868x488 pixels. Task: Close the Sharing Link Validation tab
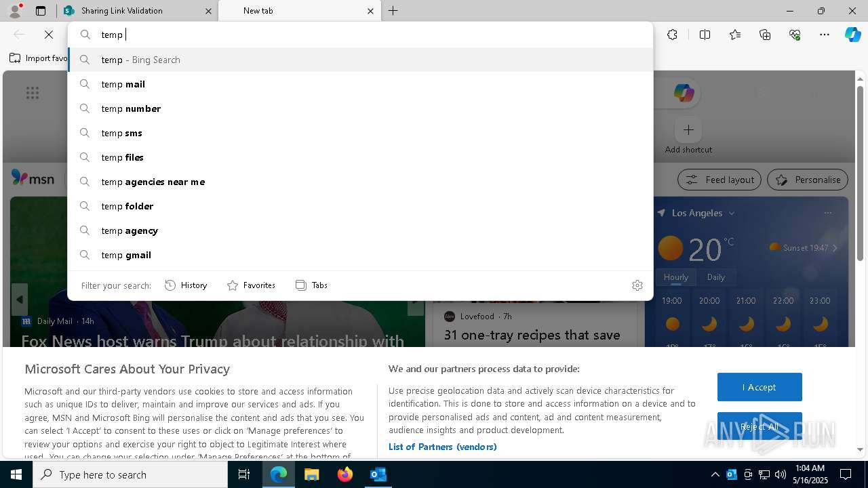(208, 11)
